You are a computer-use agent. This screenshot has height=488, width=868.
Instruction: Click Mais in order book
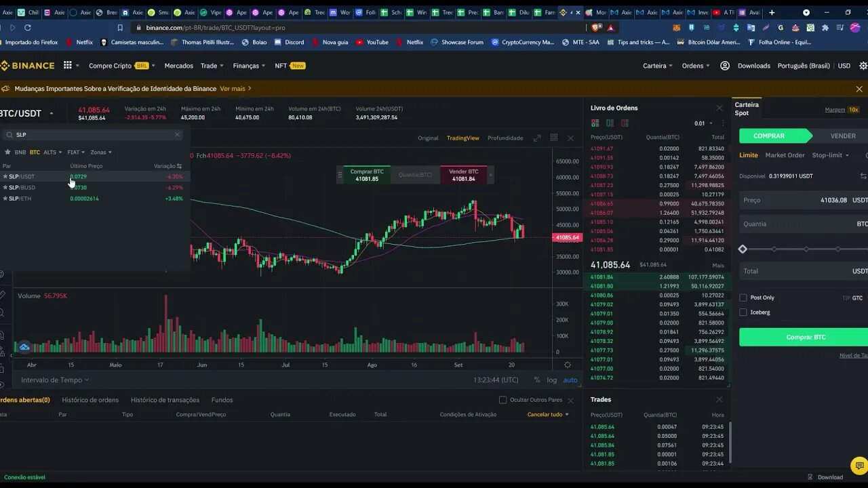718,265
